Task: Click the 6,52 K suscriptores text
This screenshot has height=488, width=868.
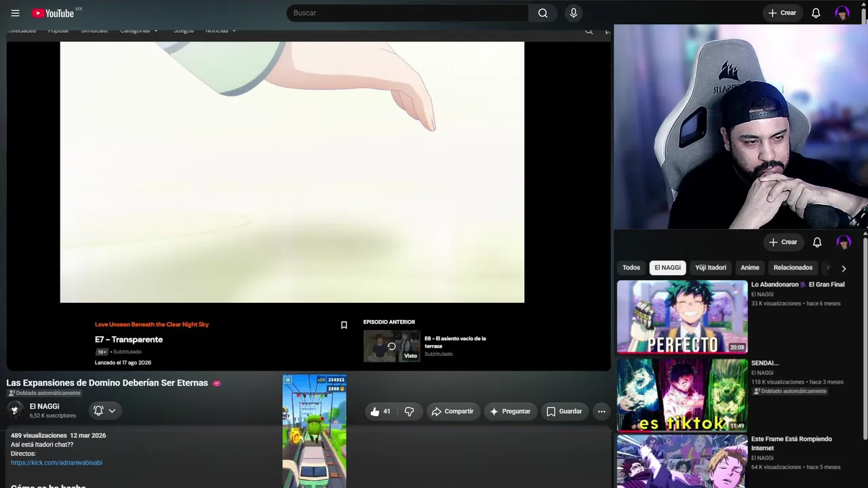Action: point(53,415)
